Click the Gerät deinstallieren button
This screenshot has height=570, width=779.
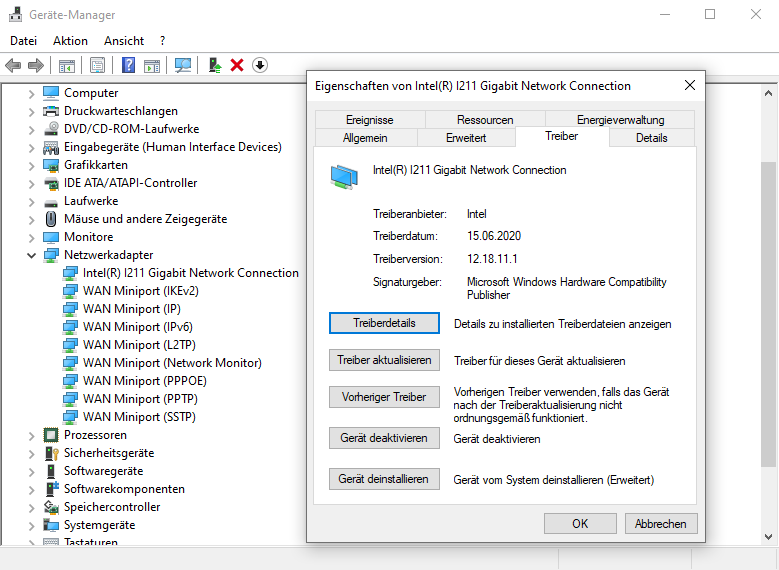coord(384,479)
